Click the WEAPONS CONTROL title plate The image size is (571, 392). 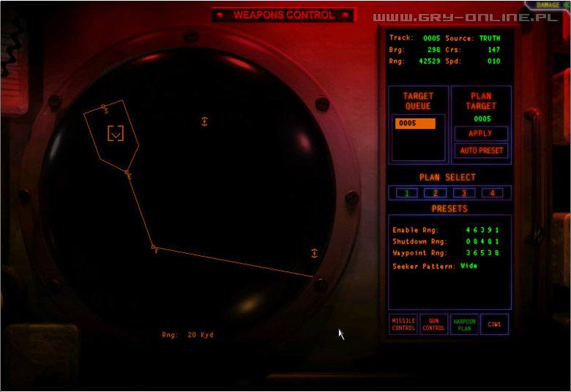(x=283, y=15)
